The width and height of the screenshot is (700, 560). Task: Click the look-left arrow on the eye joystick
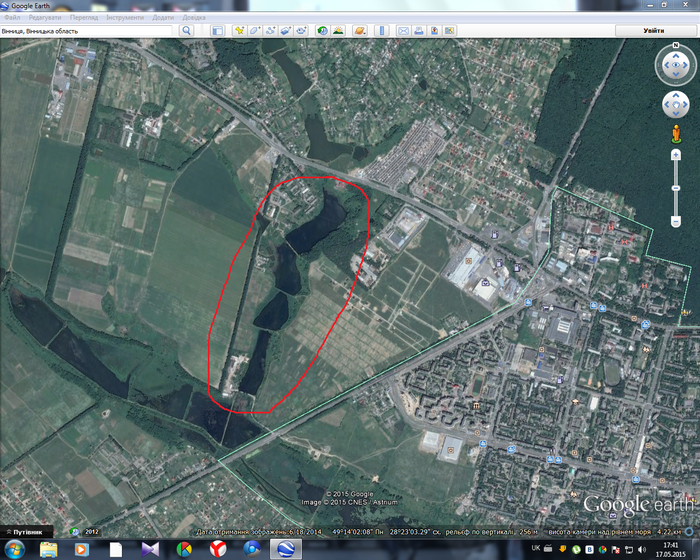click(x=667, y=65)
